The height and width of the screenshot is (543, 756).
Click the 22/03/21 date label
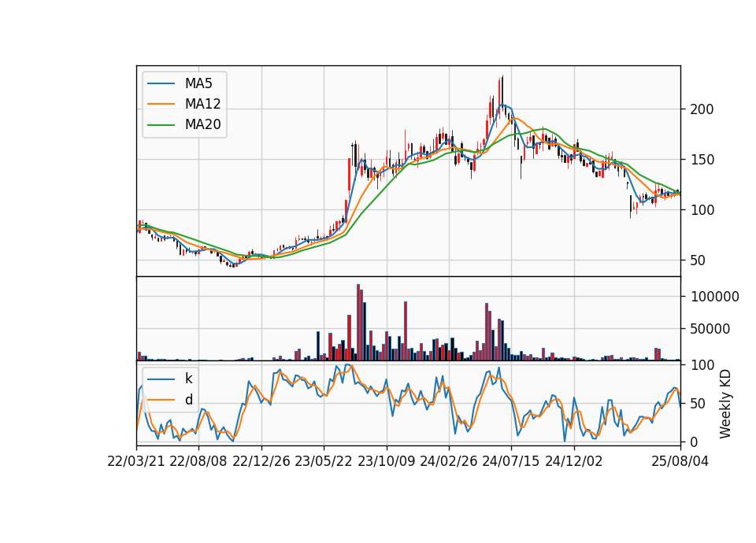click(x=136, y=461)
